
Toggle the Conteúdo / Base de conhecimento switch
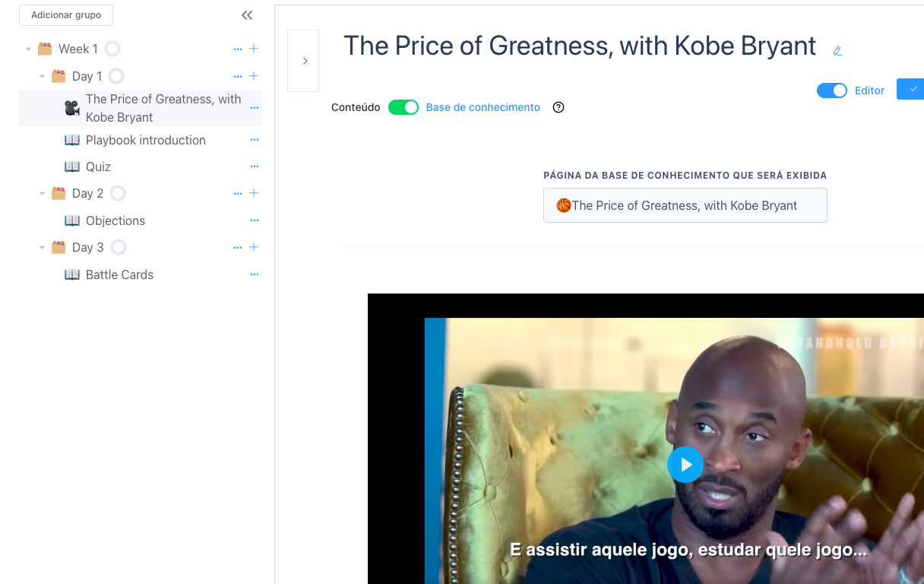403,107
